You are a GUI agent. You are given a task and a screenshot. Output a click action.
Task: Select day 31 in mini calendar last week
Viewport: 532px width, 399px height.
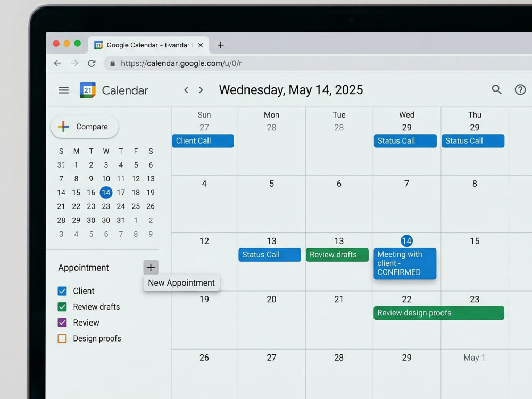coord(121,220)
